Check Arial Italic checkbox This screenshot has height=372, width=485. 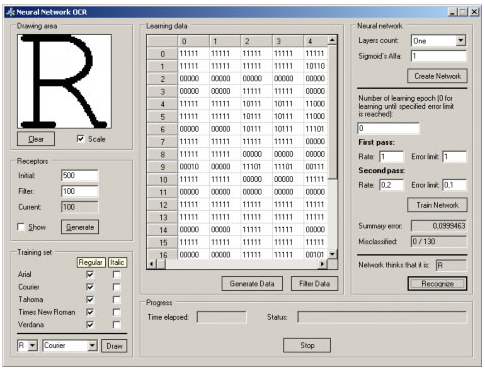[x=116, y=274]
